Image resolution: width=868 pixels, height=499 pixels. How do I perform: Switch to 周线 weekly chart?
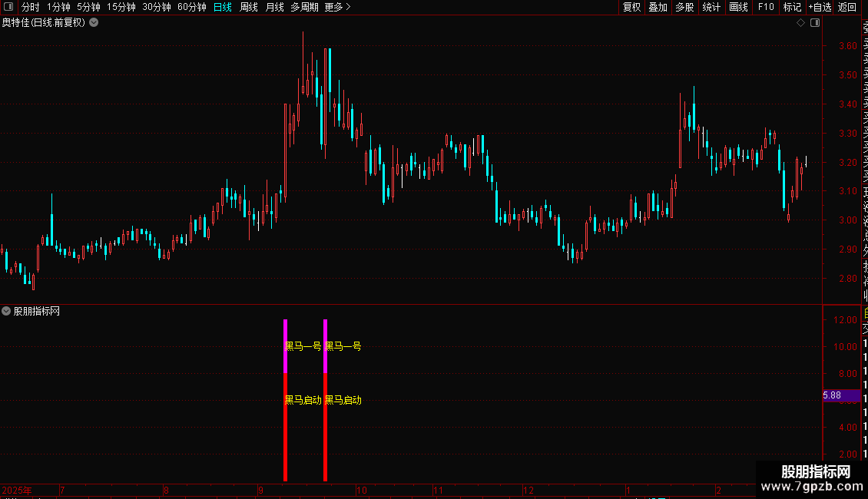tap(249, 7)
